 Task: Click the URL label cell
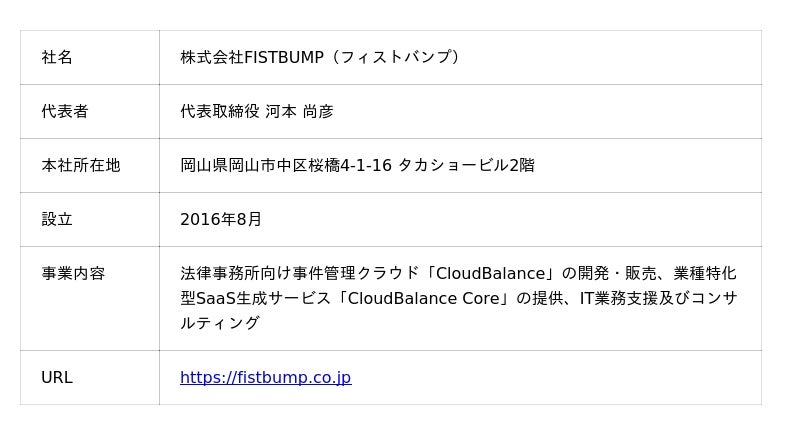(57, 378)
